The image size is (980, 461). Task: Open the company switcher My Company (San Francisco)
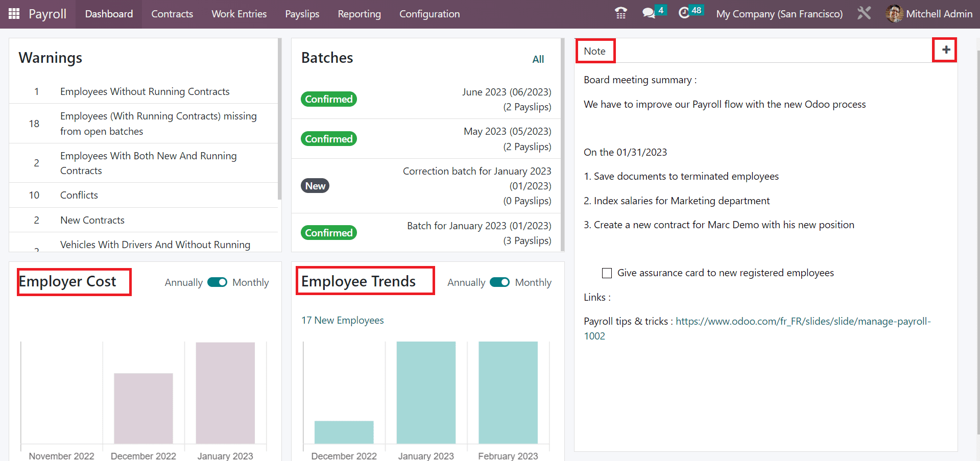(779, 14)
